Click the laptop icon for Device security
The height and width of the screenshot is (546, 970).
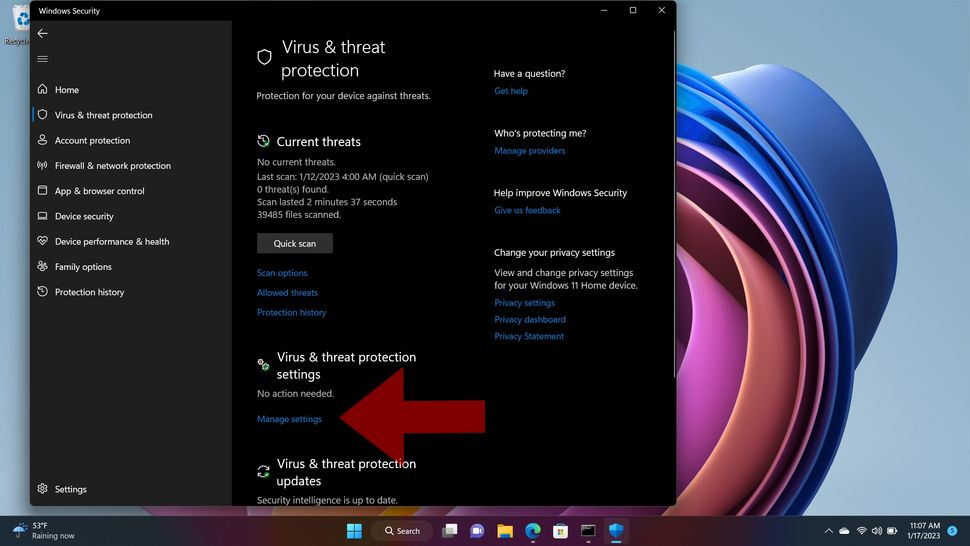pyautogui.click(x=42, y=216)
